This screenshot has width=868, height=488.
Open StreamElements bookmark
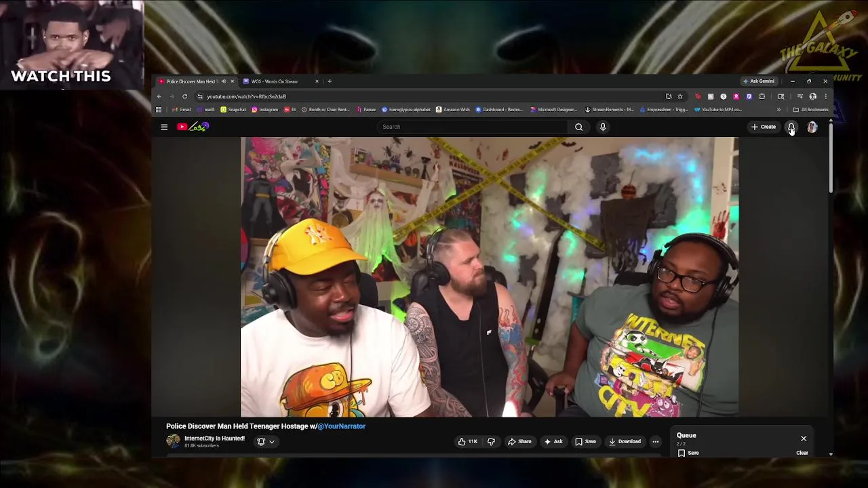tap(609, 109)
